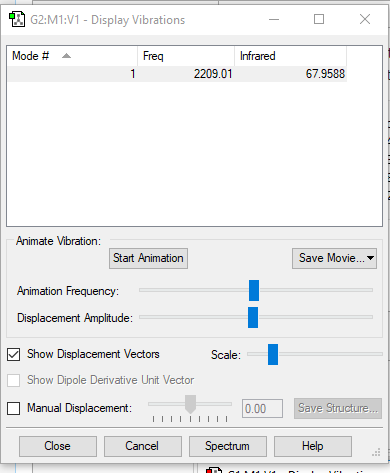Maximize the Display Vibrations window
The height and width of the screenshot is (473, 390).
(x=319, y=19)
